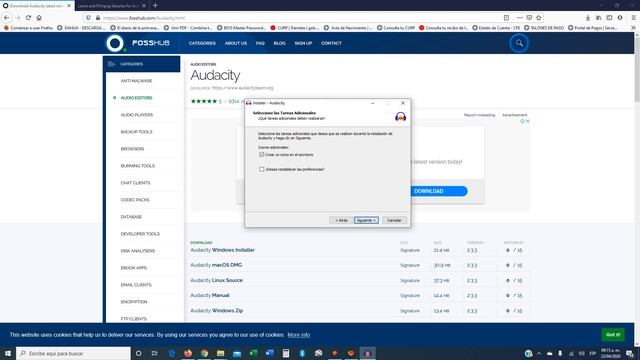The height and width of the screenshot is (360, 640).
Task: Select the Audio Players category
Action: click(x=137, y=115)
